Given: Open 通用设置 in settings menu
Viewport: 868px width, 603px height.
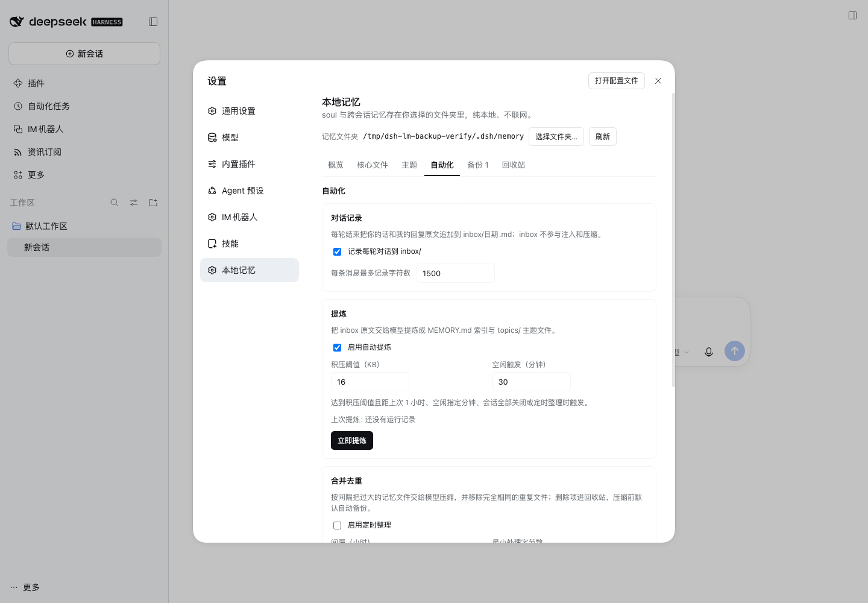Looking at the screenshot, I should point(250,111).
